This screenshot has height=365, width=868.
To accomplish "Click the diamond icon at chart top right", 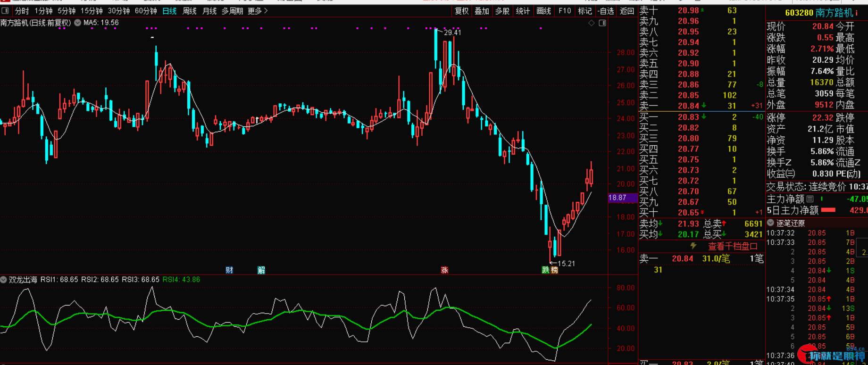I will pyautogui.click(x=591, y=23).
